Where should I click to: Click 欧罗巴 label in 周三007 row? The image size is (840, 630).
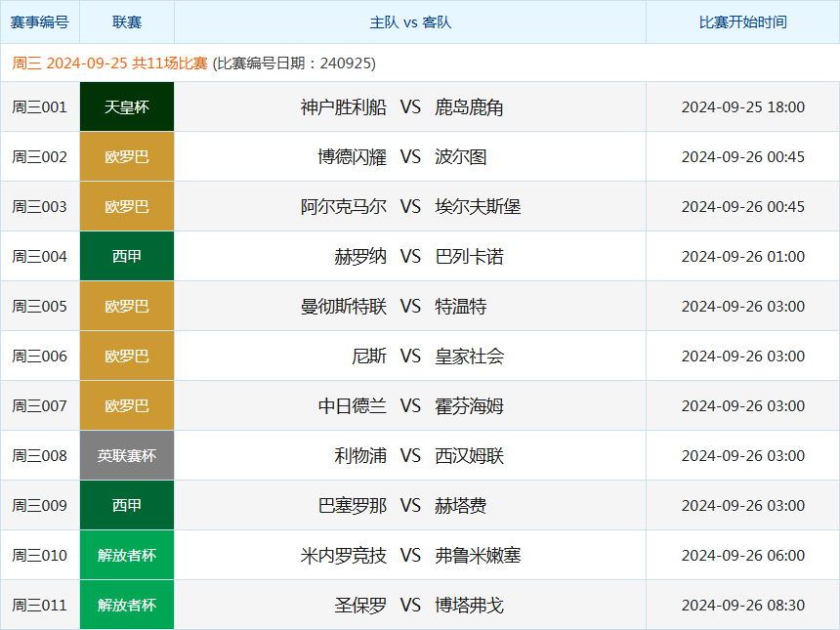point(127,405)
